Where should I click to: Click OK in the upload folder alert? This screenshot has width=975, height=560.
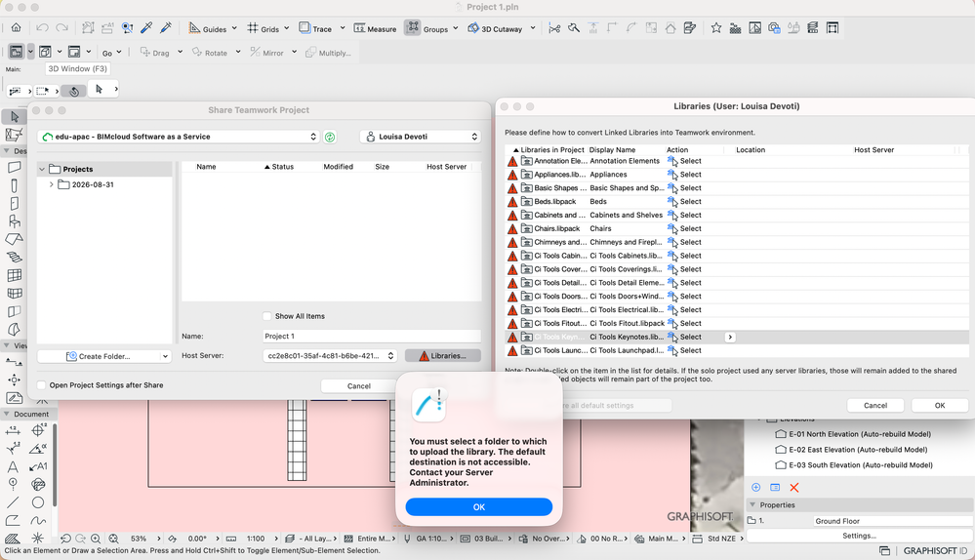click(x=479, y=507)
